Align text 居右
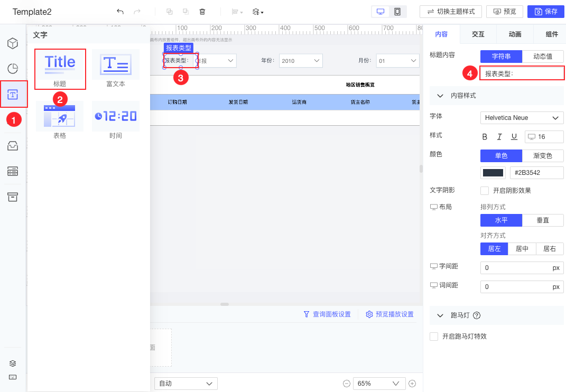This screenshot has height=392, width=566. point(550,249)
